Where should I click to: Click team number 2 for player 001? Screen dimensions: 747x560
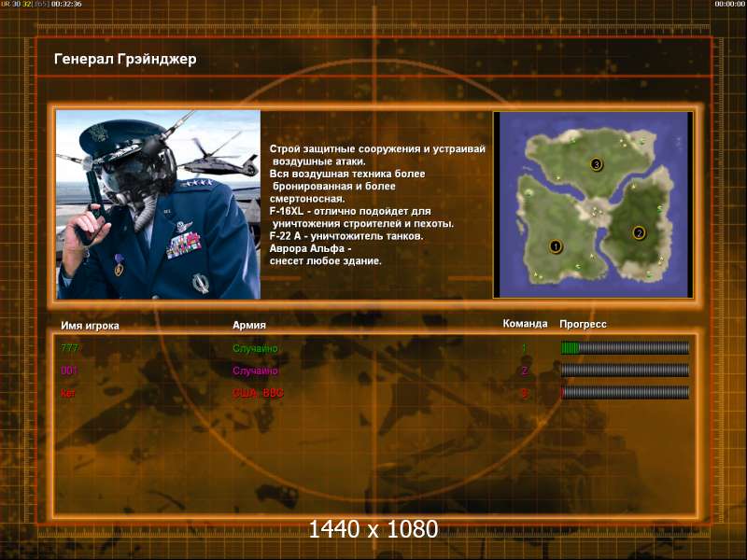point(524,371)
